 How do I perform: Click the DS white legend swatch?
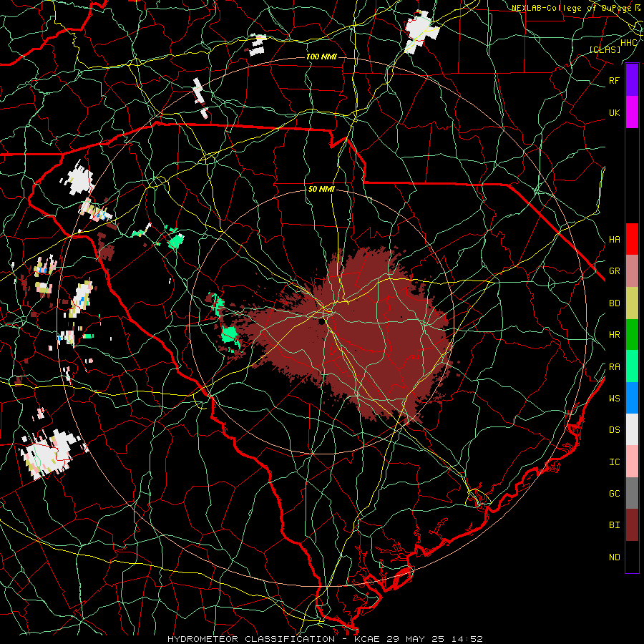(632, 429)
